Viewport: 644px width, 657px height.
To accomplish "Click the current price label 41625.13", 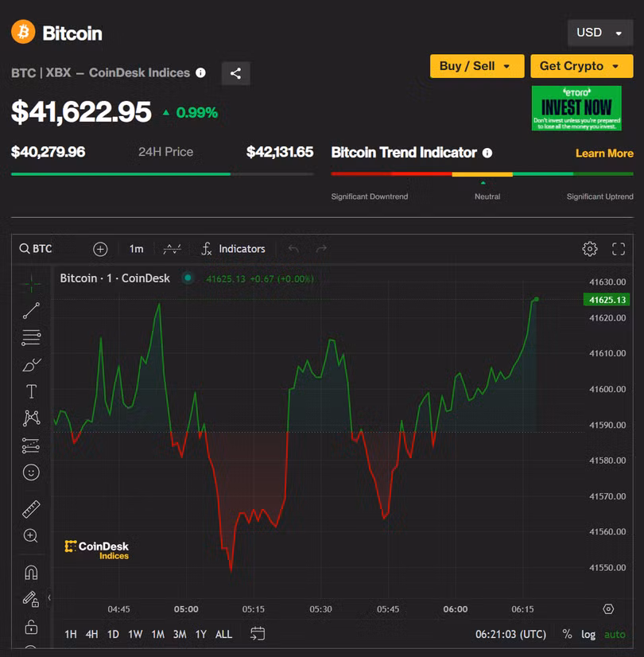I will pos(607,300).
